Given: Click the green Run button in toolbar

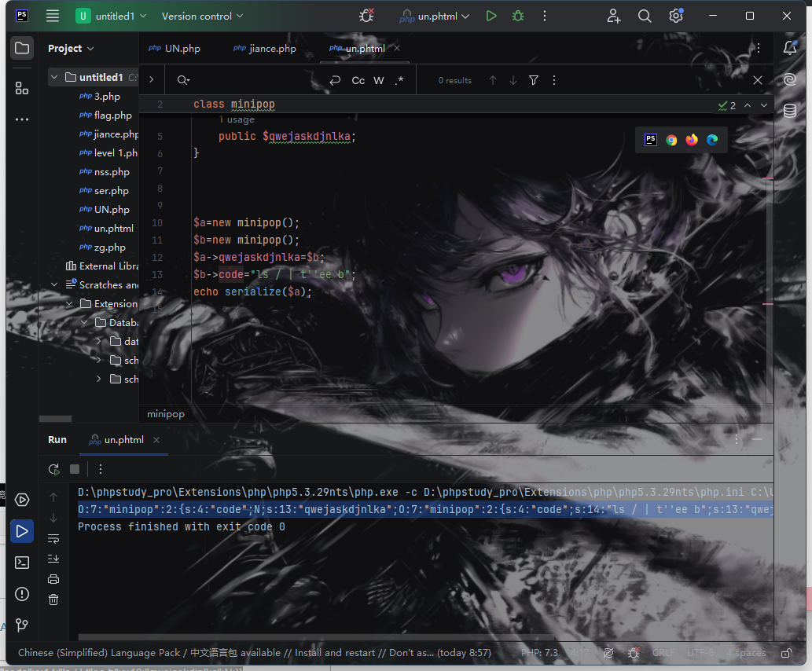Looking at the screenshot, I should click(491, 16).
